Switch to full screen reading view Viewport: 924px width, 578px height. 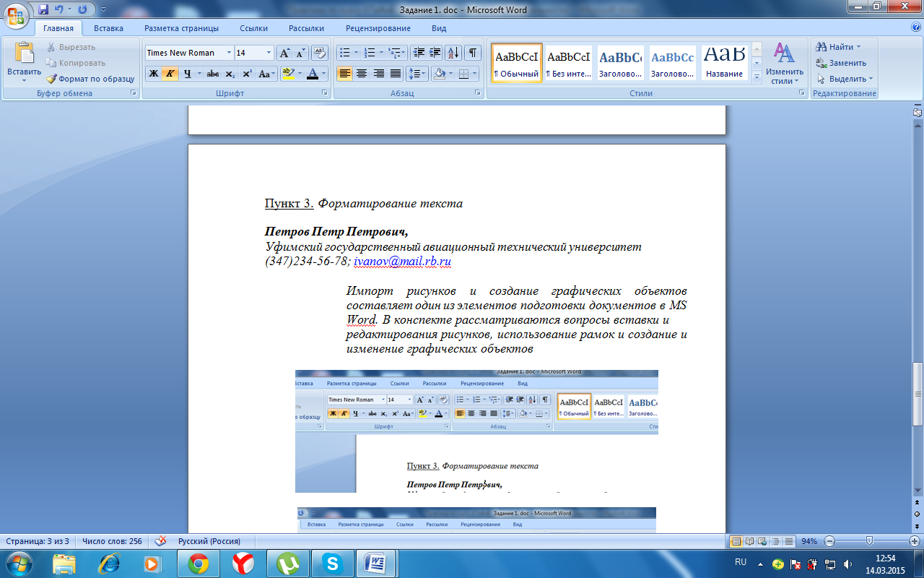pos(749,541)
